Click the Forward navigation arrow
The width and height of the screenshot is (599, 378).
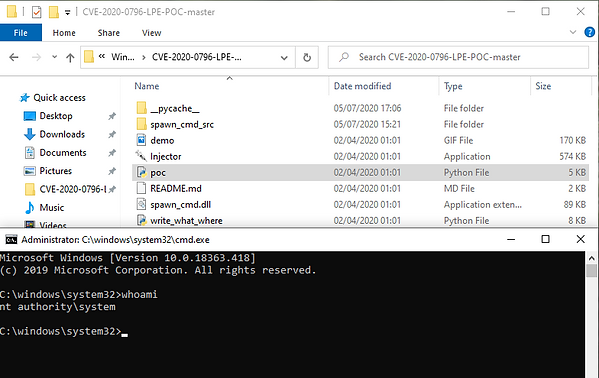36,57
